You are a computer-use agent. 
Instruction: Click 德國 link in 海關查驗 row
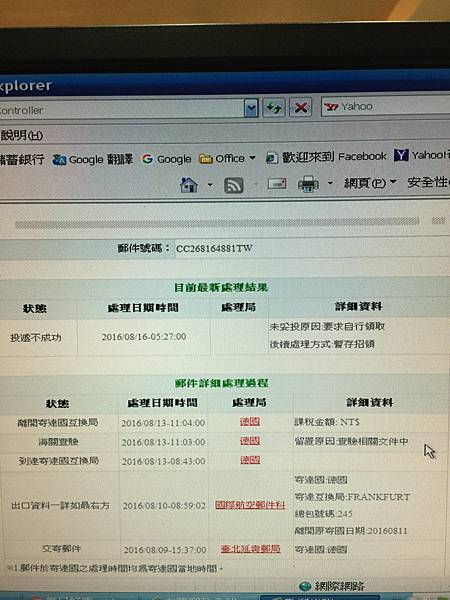tap(250, 441)
